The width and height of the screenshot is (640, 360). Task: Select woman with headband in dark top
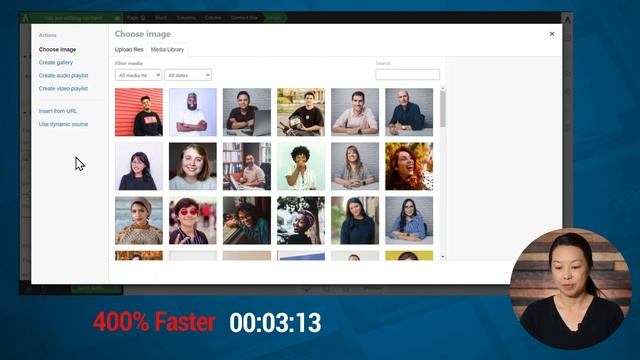point(355,220)
